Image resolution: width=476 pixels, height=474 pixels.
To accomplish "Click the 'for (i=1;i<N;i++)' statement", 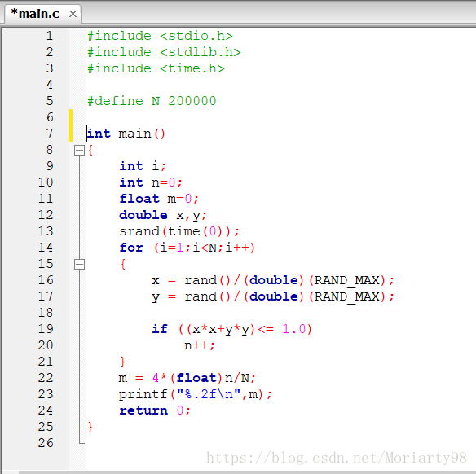I will pyautogui.click(x=187, y=248).
